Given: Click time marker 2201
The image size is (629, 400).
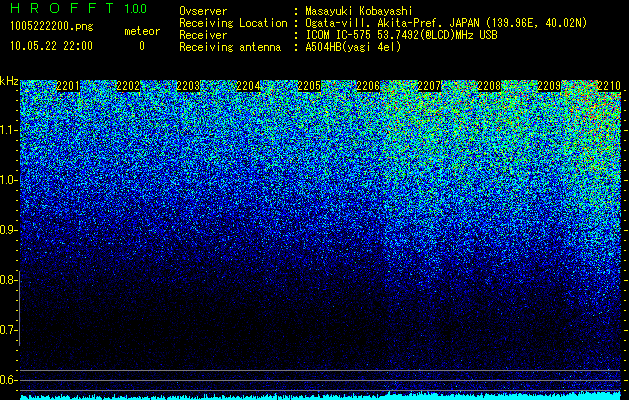Looking at the screenshot, I should 68,86.
